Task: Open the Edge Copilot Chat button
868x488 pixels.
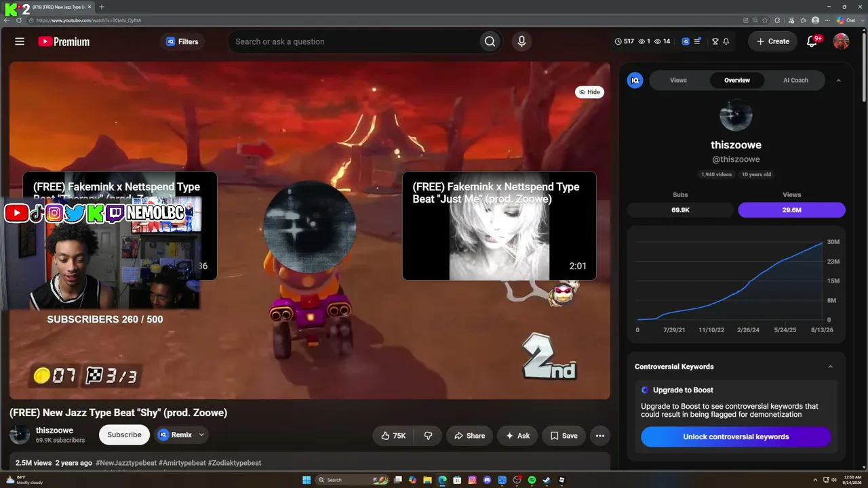Action: [846, 20]
